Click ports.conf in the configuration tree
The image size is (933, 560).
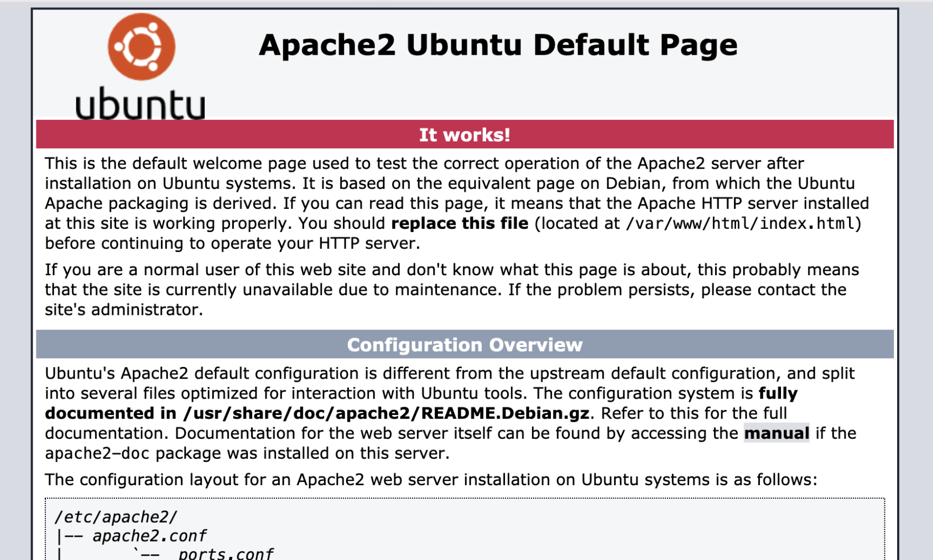(225, 554)
